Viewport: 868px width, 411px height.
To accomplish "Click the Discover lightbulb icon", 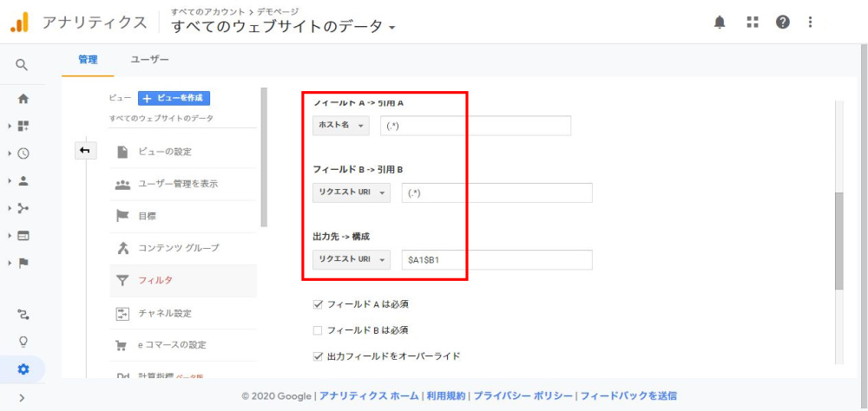I will tap(23, 341).
